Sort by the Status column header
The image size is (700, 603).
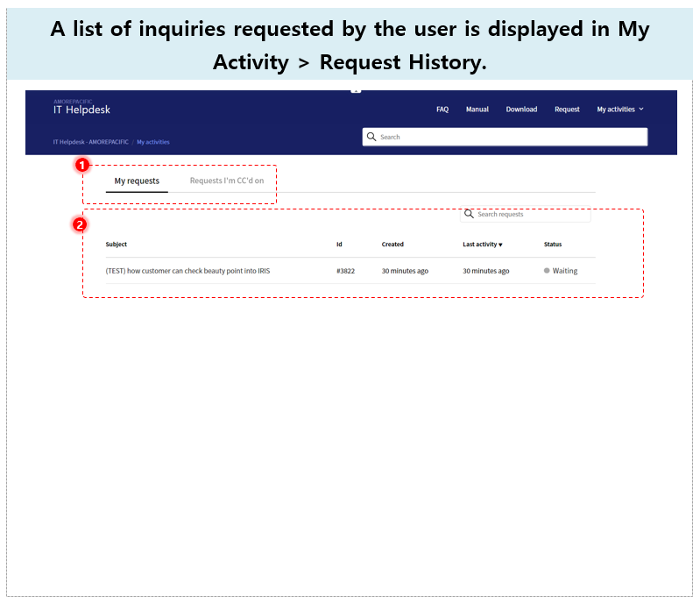point(553,245)
